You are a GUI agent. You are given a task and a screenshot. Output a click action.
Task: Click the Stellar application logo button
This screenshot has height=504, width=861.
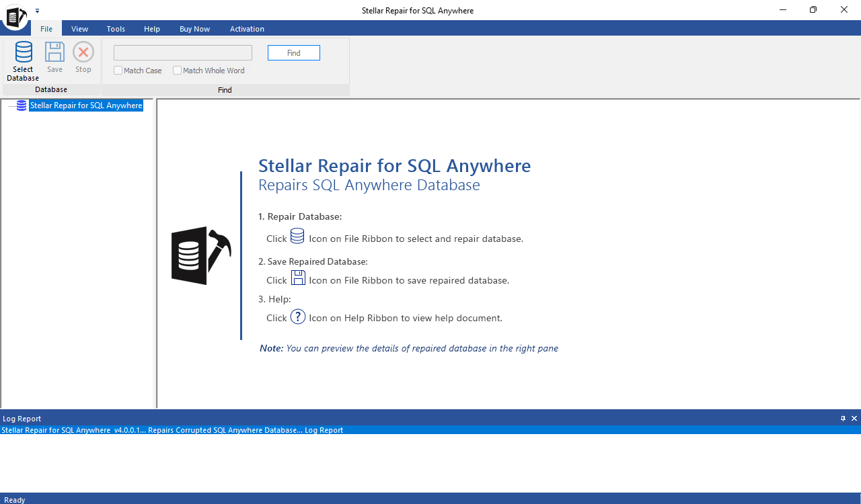pyautogui.click(x=15, y=17)
